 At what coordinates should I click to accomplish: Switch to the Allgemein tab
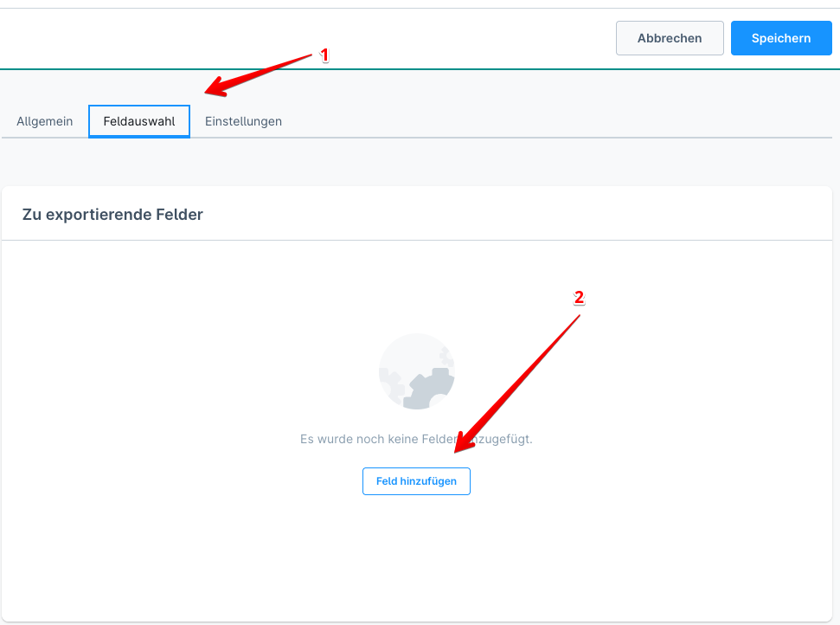coord(45,121)
